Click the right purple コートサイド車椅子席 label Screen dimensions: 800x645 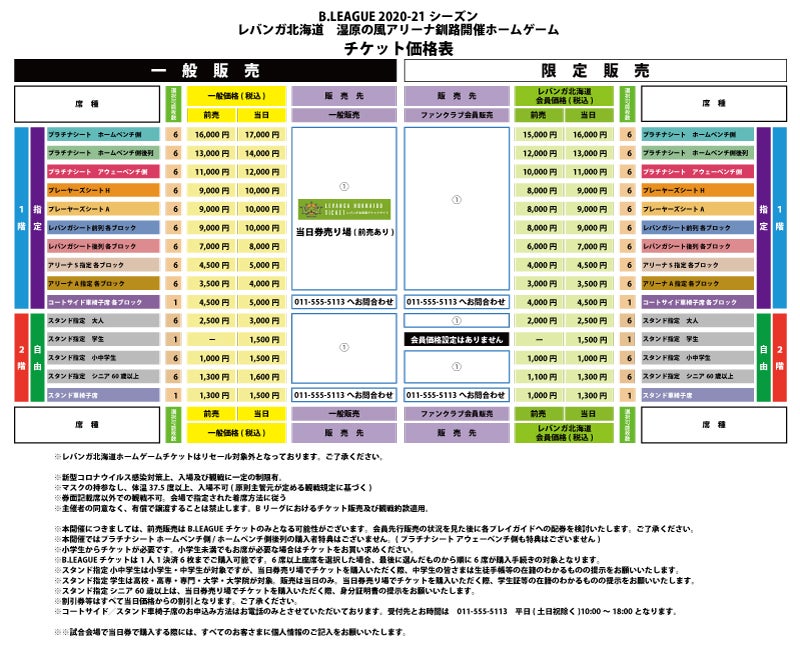point(696,302)
